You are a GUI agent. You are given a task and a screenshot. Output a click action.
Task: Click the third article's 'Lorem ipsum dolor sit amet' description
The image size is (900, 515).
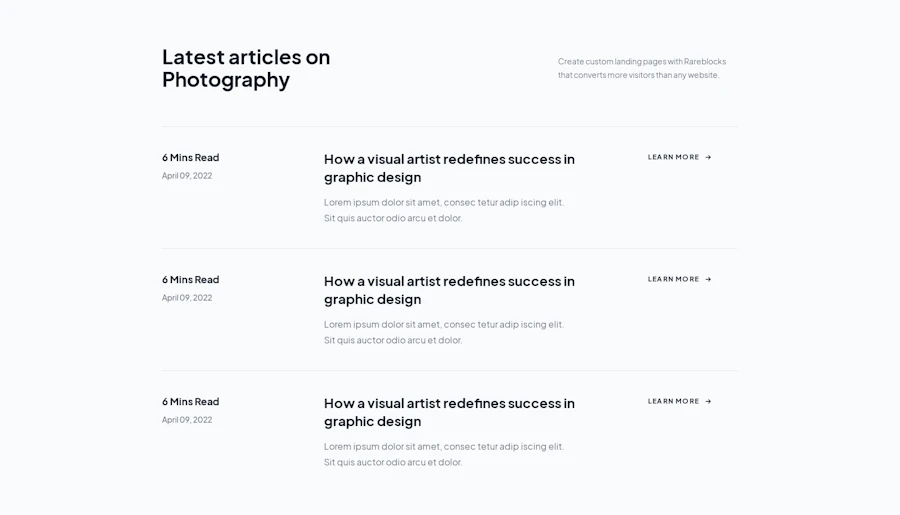[444, 454]
